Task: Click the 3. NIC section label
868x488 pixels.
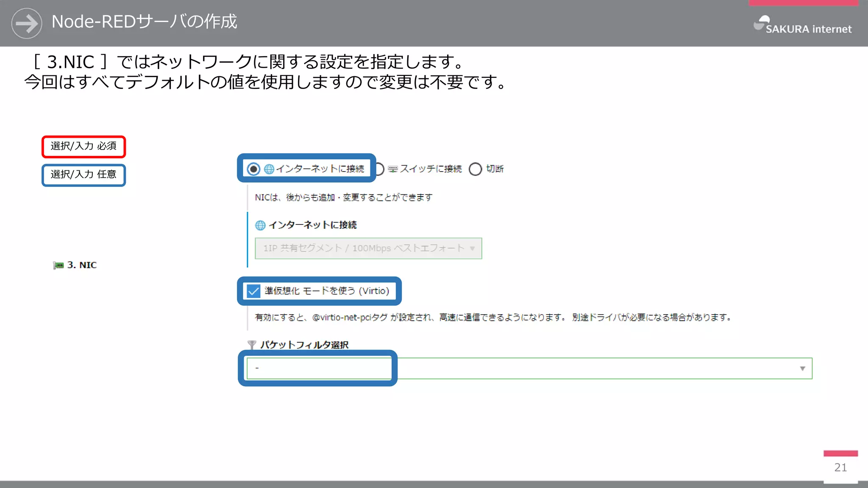Action: (x=82, y=265)
